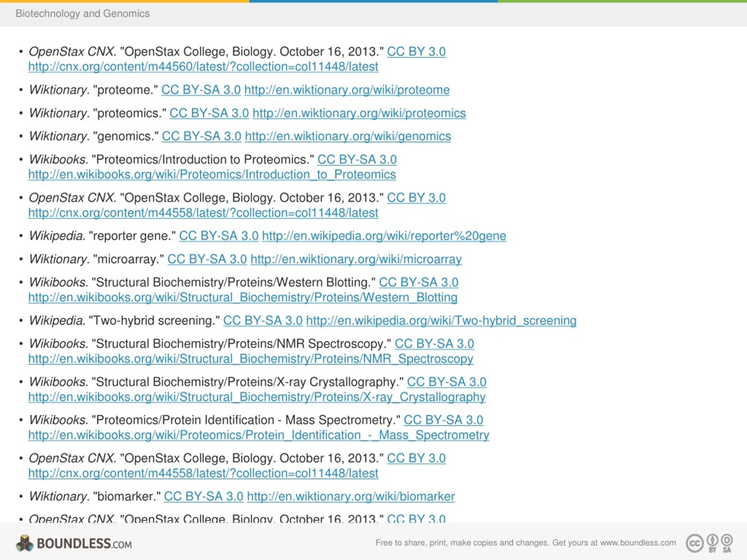
Task: Click CC BY-SA 3.0 beside "proteomics."
Action: [x=209, y=113]
